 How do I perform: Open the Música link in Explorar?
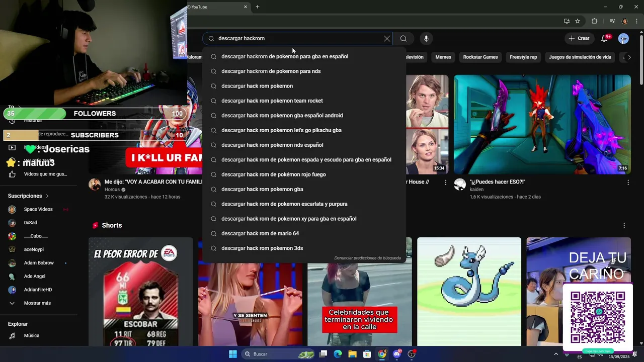pyautogui.click(x=32, y=336)
